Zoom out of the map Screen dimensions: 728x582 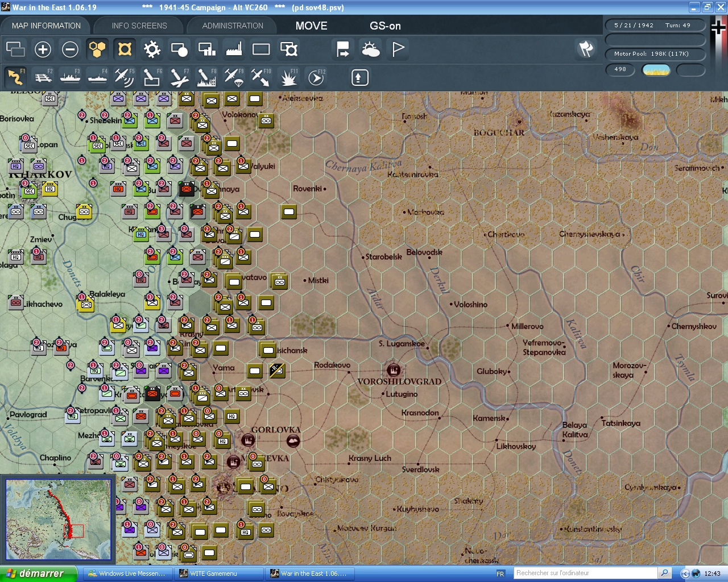[70, 49]
